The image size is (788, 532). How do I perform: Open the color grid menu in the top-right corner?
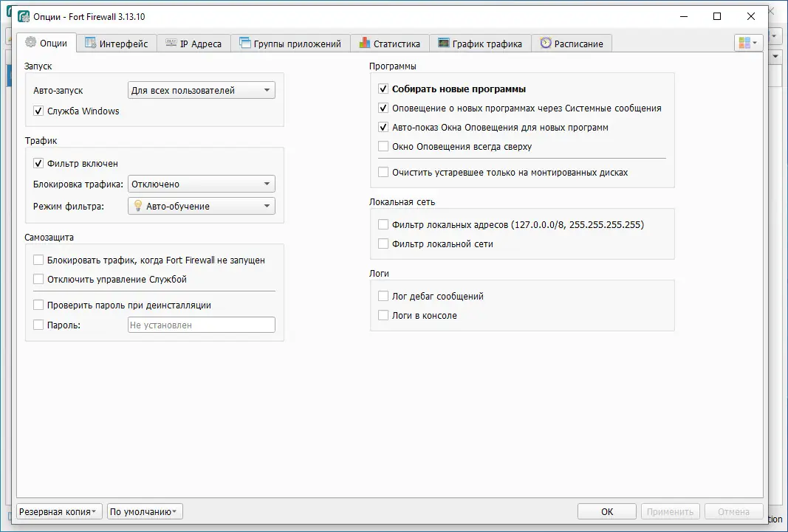(x=747, y=43)
